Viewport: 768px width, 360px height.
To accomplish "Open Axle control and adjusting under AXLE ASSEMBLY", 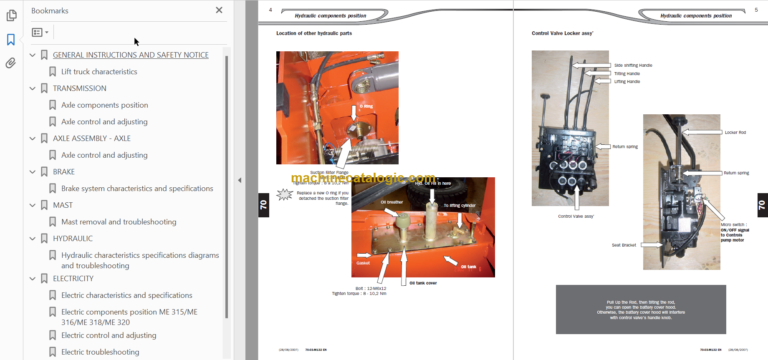I will pos(104,155).
